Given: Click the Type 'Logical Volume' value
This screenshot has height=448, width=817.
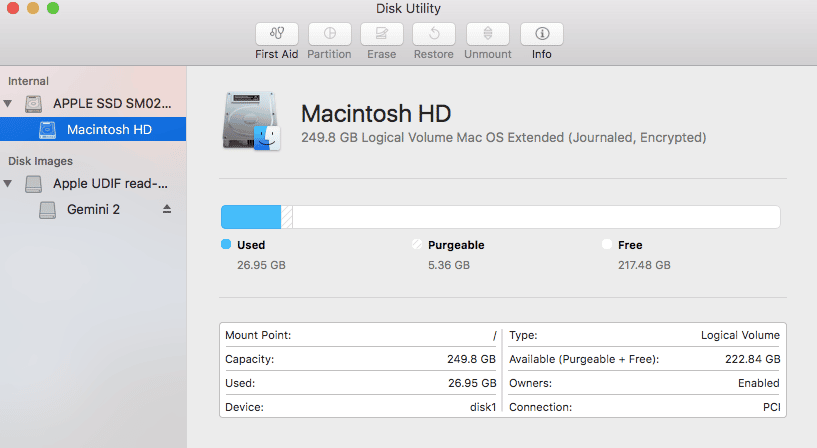Looking at the screenshot, I should coord(740,335).
